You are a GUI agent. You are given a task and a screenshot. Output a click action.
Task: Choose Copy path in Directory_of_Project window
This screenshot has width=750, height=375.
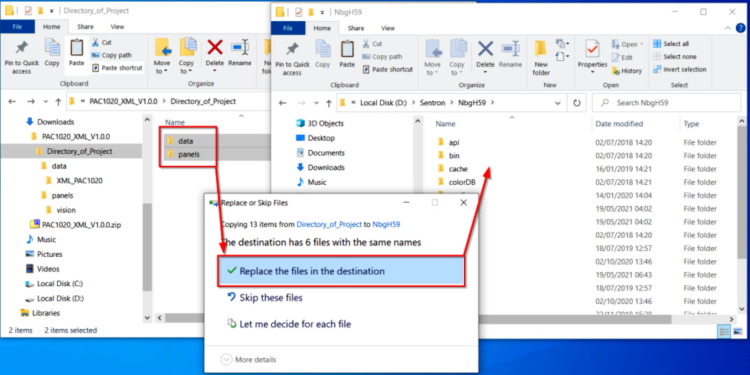[111, 55]
